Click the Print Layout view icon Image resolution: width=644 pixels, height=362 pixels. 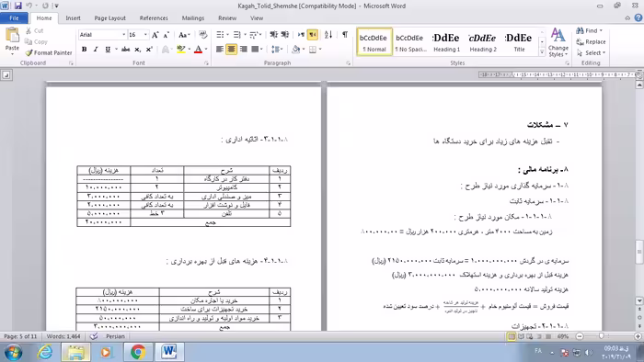[512, 336]
